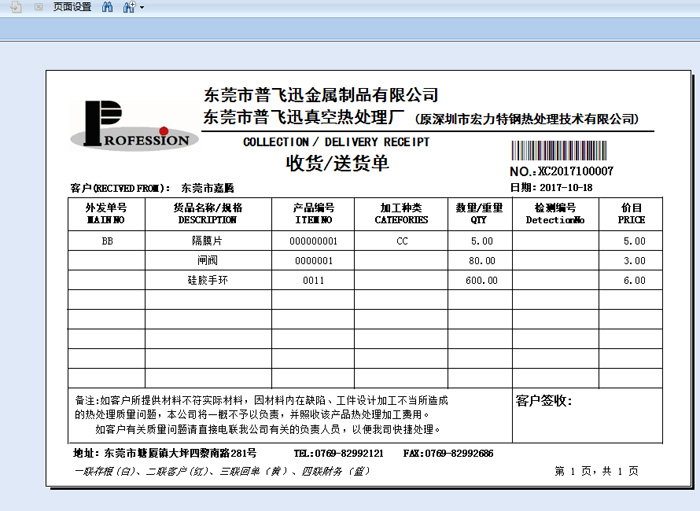Click the 价目 PRICE header
The height and width of the screenshot is (511, 700).
[631, 213]
